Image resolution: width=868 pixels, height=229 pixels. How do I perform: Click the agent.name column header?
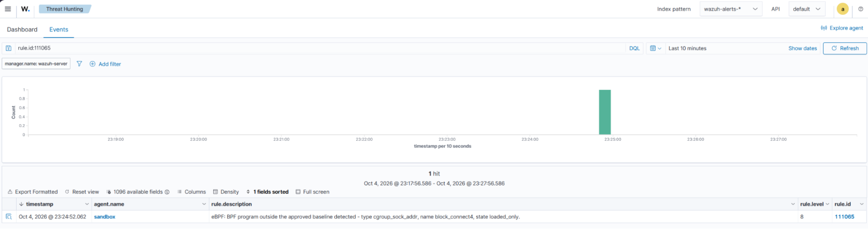pyautogui.click(x=109, y=204)
